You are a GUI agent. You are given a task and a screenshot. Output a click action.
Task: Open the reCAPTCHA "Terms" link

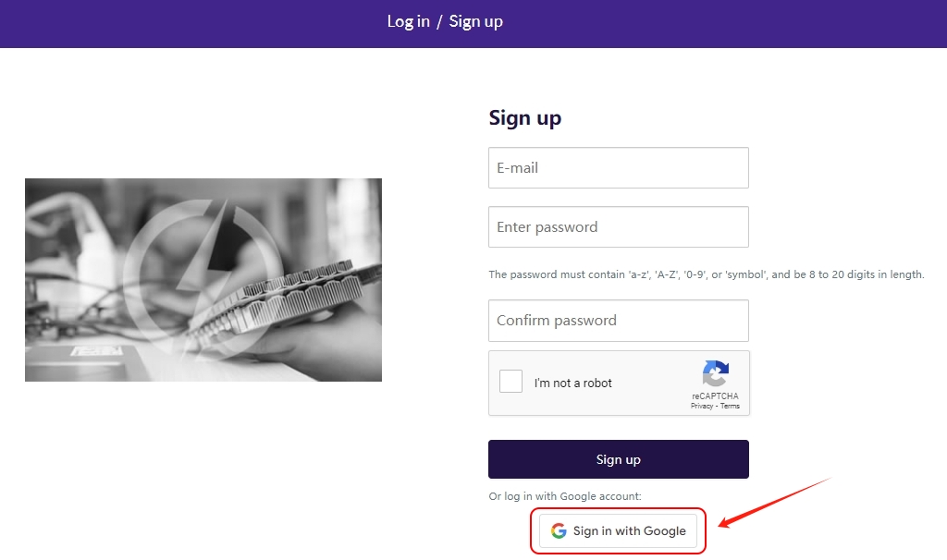click(731, 407)
